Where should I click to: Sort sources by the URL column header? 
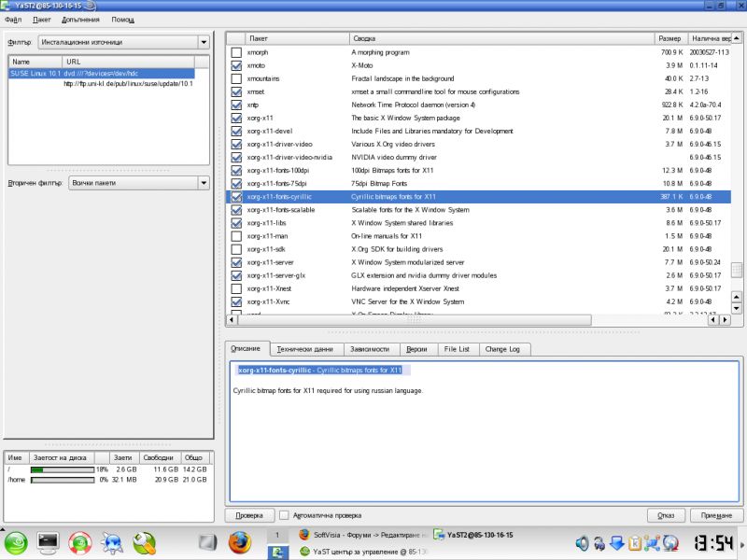click(128, 62)
